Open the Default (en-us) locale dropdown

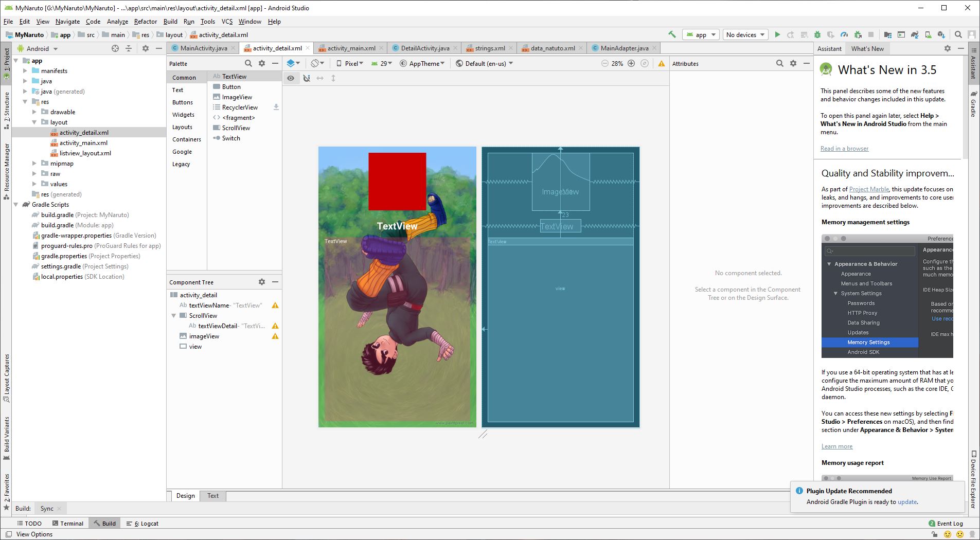coord(485,63)
